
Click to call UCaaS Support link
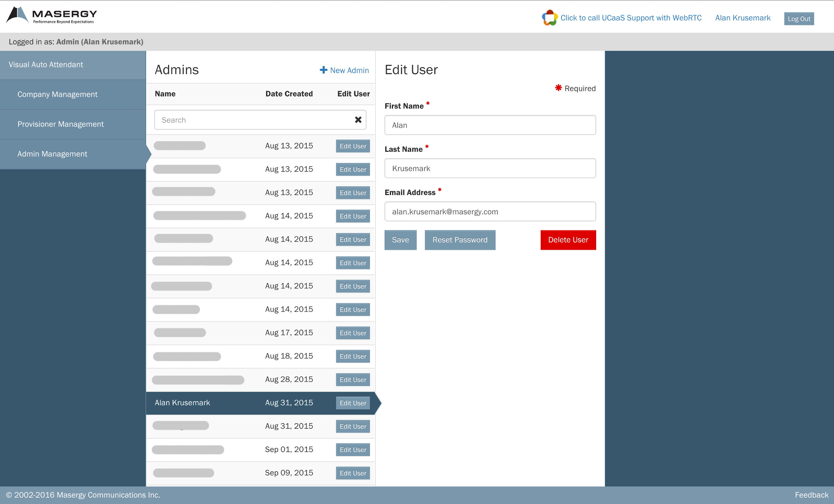point(631,18)
